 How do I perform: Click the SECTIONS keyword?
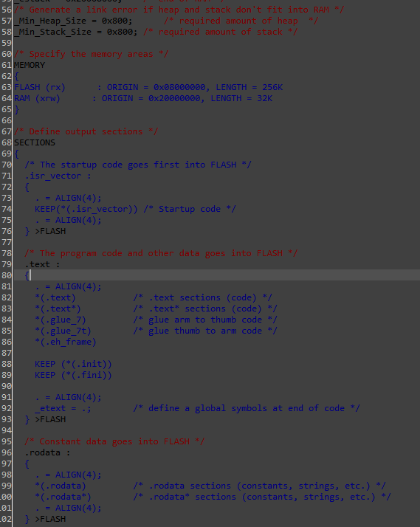pyautogui.click(x=35, y=142)
